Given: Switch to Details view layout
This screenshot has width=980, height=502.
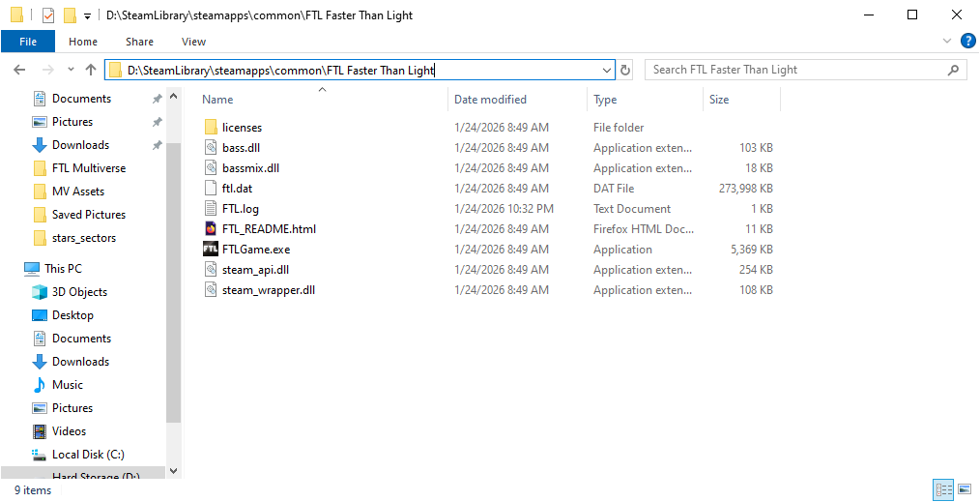Looking at the screenshot, I should point(942,489).
